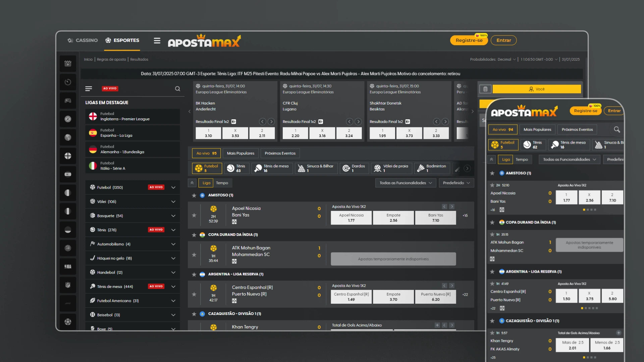Click the search magnifier in the leagues sidebar

click(x=177, y=89)
